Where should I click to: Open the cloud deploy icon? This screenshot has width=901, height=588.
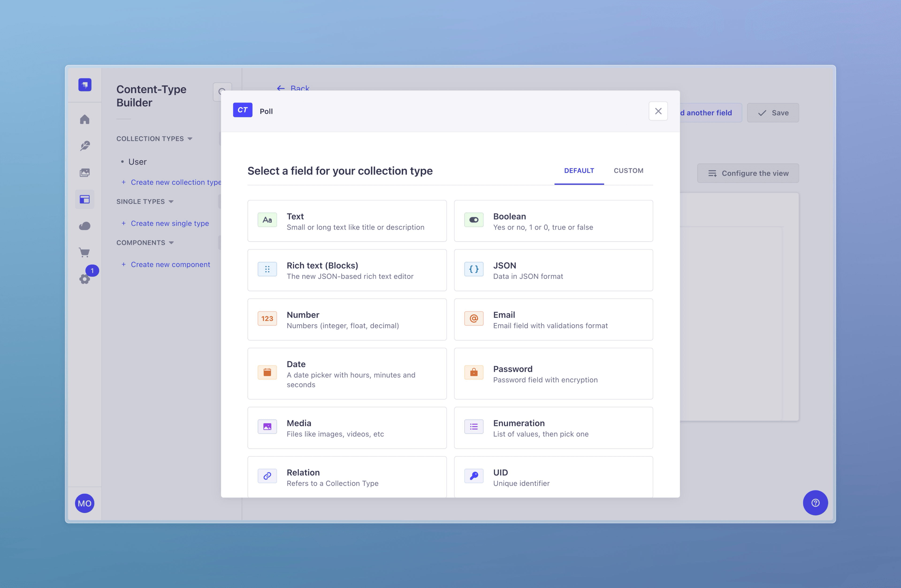click(84, 226)
